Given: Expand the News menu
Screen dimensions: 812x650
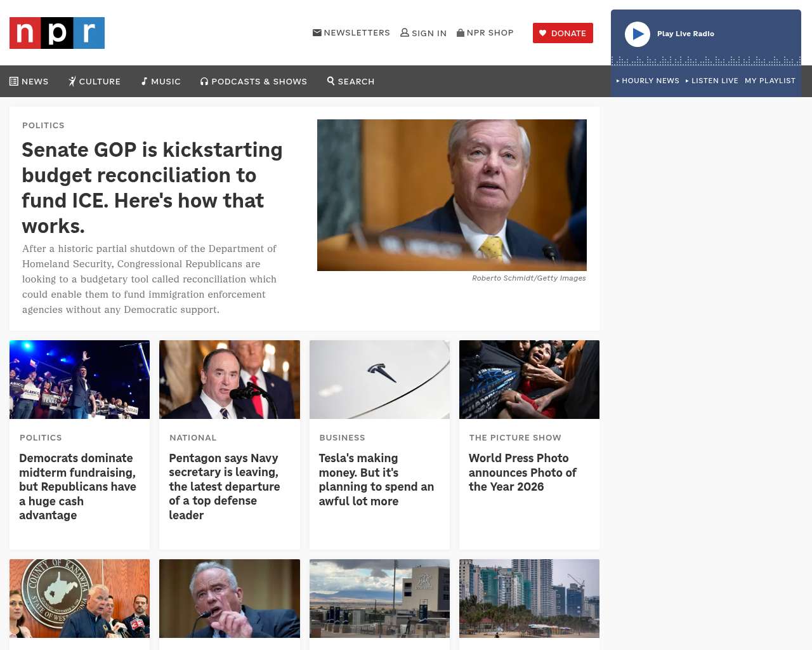Looking at the screenshot, I should coord(29,81).
